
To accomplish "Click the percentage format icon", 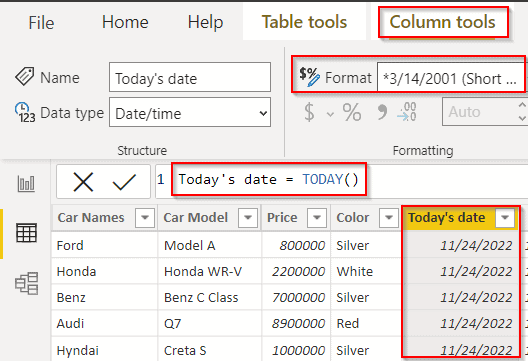I will [352, 112].
